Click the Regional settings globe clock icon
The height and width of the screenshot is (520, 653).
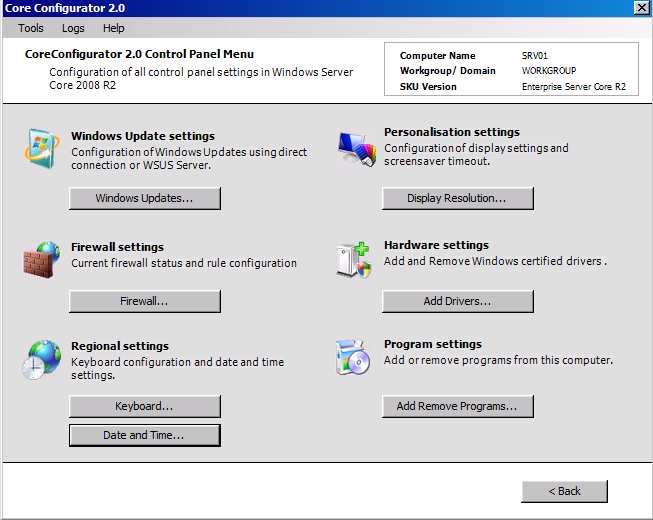[42, 359]
